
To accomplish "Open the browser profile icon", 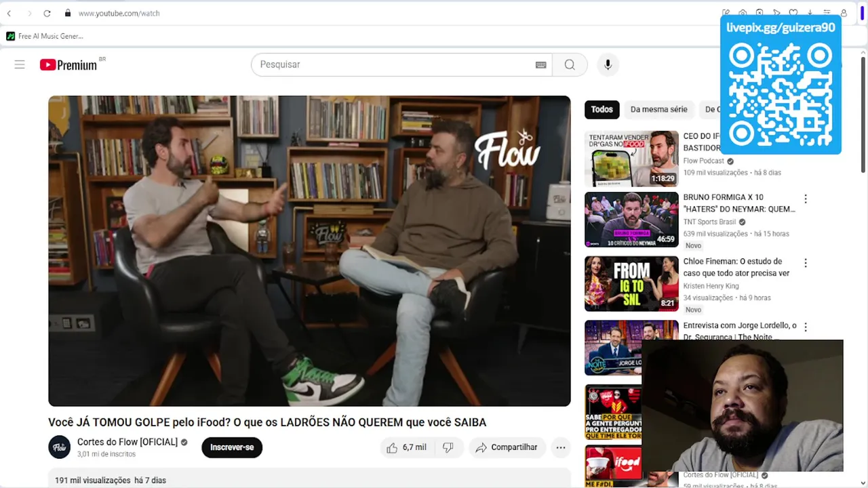I will pyautogui.click(x=844, y=12).
